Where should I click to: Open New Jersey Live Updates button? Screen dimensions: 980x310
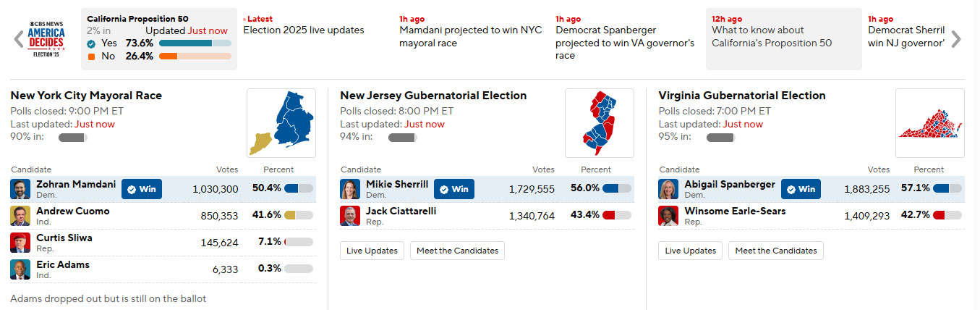point(372,251)
